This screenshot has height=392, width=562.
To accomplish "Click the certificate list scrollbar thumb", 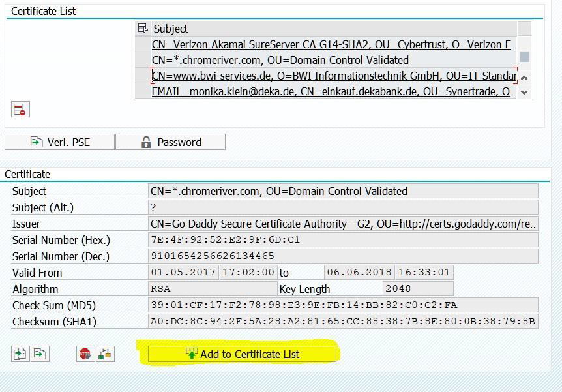I will click(524, 57).
